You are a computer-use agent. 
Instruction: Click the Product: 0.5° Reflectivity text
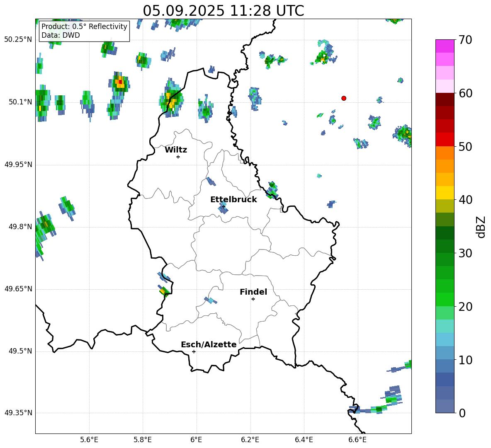click(x=84, y=27)
